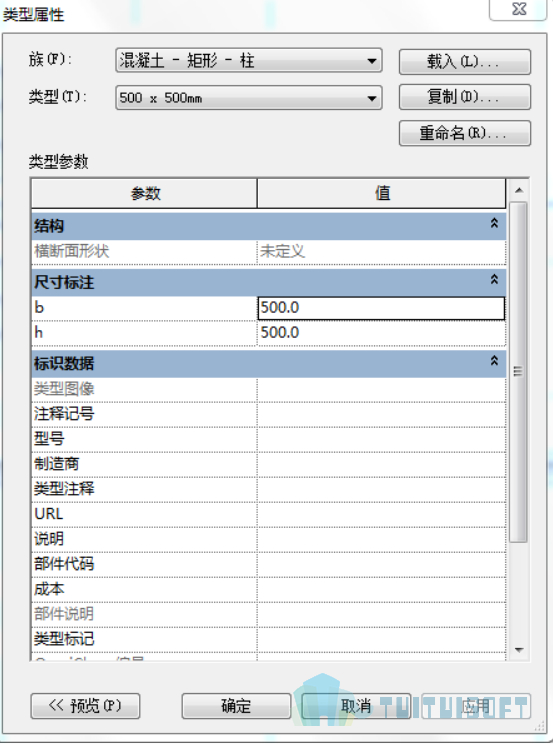This screenshot has width=553, height=744.
Task: Collapse the 结构 section
Action: (x=494, y=223)
